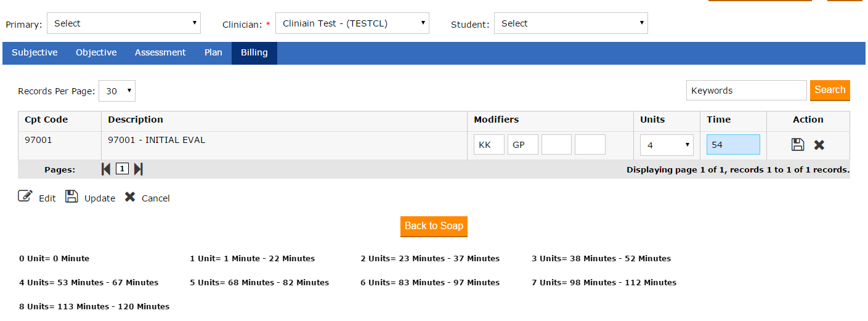Open the Objective tab

96,53
